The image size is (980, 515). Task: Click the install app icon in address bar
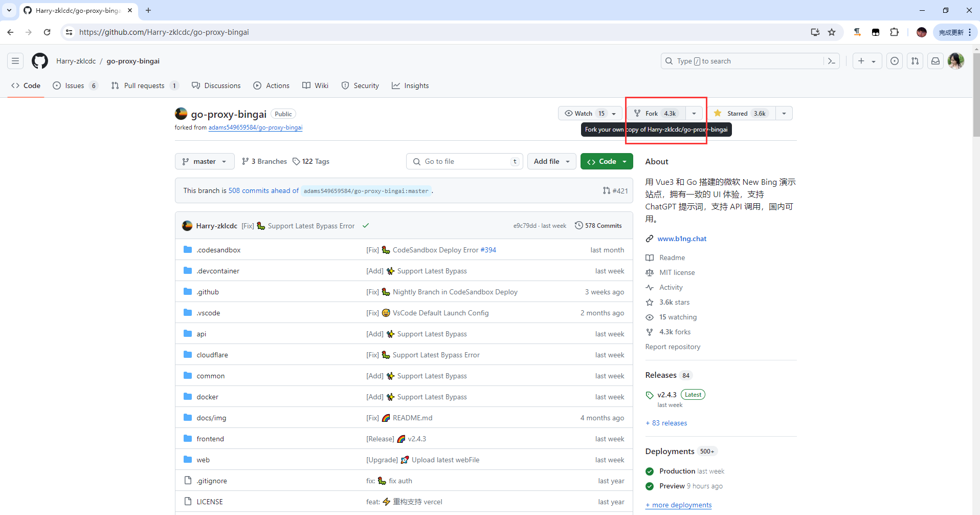click(x=815, y=32)
